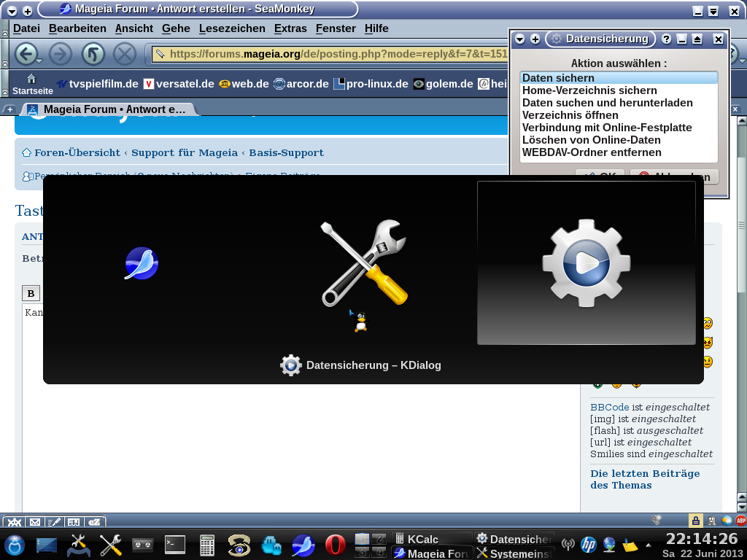
Task: Open the SeaMonkey window menu dropdown
Action: point(12,10)
